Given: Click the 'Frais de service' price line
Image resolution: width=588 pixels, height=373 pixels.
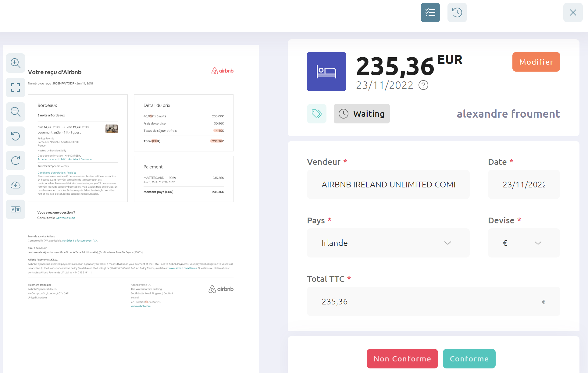Looking at the screenshot, I should coord(184,123).
